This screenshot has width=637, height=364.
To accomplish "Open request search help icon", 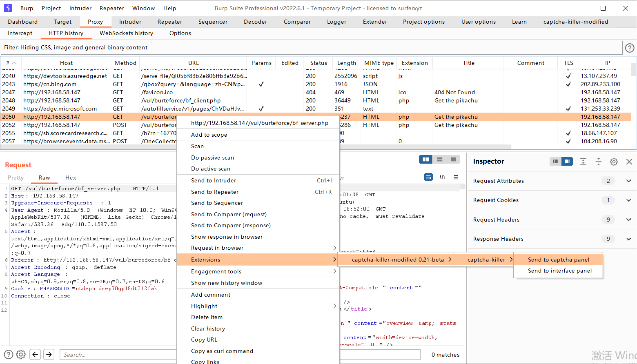I will point(9,354).
